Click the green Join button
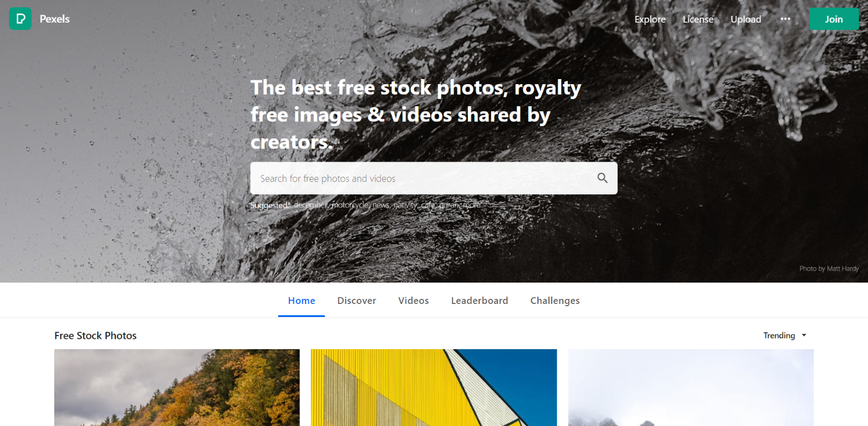Viewport: 868px width, 426px height. pyautogui.click(x=834, y=19)
